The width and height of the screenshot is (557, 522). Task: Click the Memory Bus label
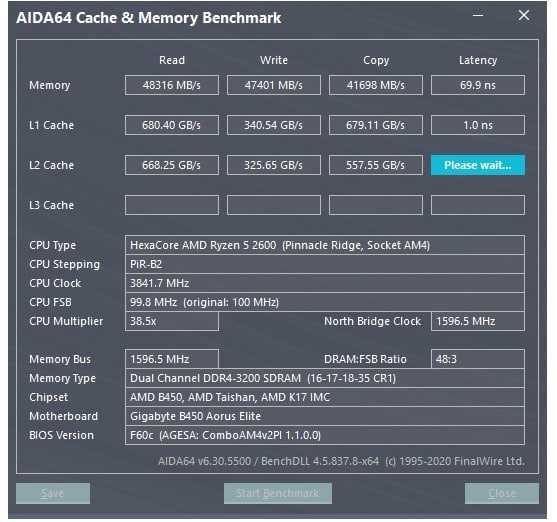click(60, 359)
